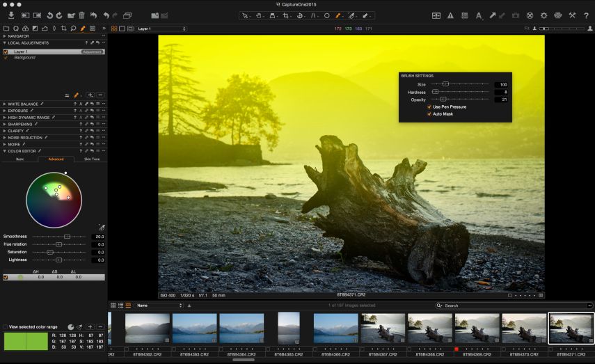This screenshot has height=364, width=595.
Task: Click Smoothness slider handle
Action: [68, 237]
